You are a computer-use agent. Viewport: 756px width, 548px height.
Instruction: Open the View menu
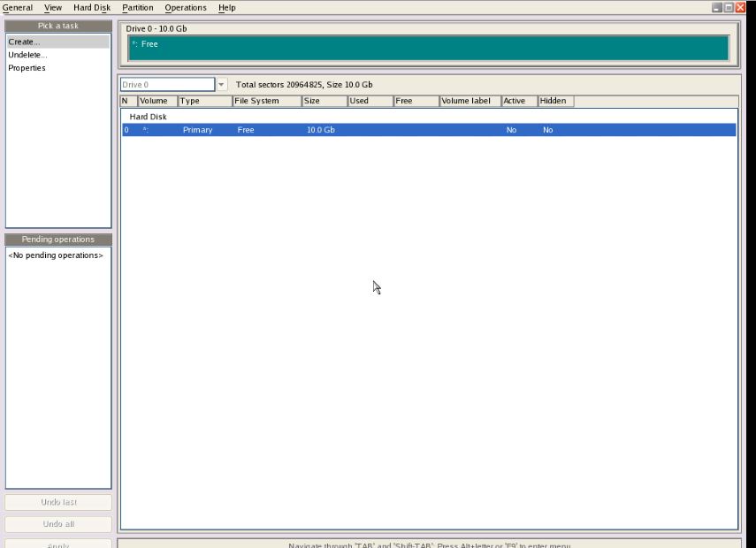[53, 8]
